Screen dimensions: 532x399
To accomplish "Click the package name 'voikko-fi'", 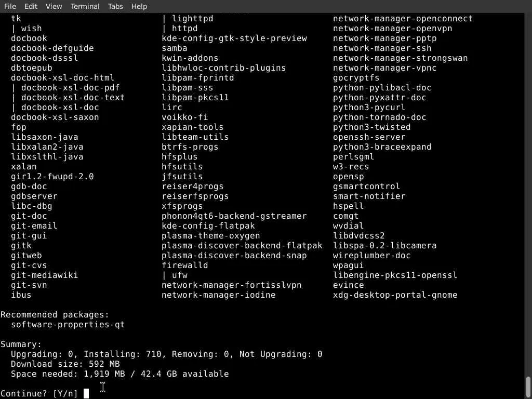I will 185,117.
